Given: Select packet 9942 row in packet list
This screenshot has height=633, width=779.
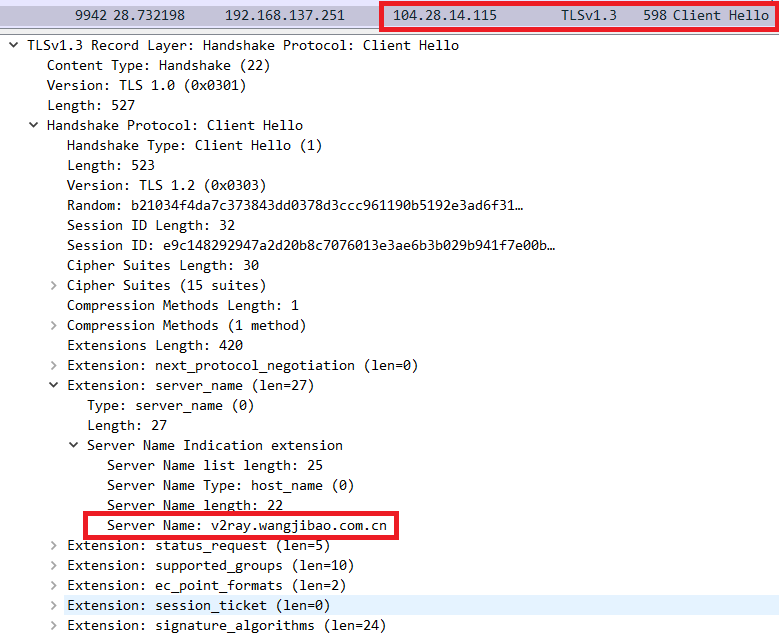Looking at the screenshot, I should pos(390,15).
